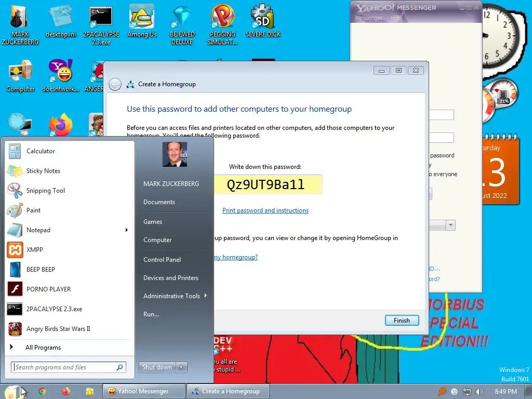Click the 8:49 PM taskbar clock
The width and height of the screenshot is (532, 399).
coord(506,392)
